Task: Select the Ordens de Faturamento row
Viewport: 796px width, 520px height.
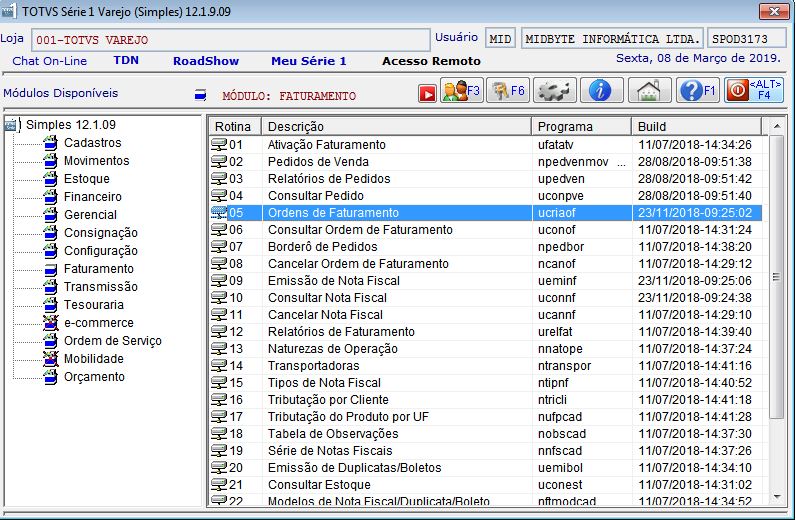Action: pyautogui.click(x=485, y=213)
